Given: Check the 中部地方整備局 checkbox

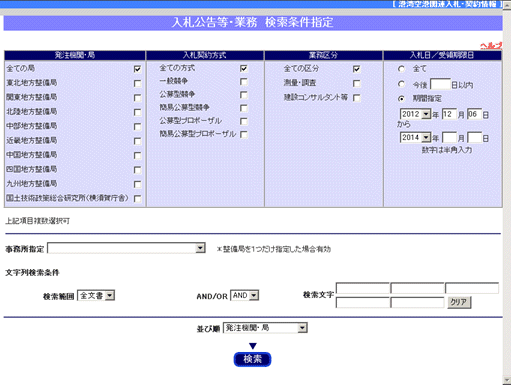Looking at the screenshot, I should pos(137,127).
